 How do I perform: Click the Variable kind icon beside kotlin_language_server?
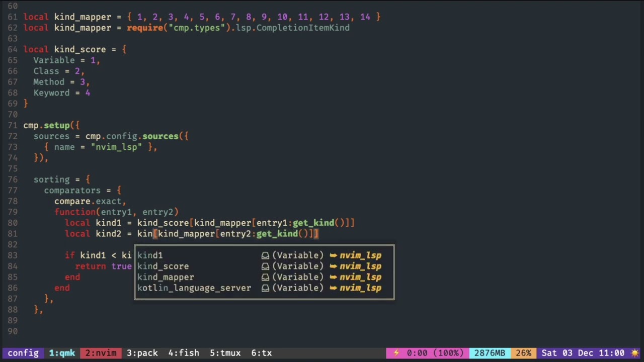click(265, 288)
